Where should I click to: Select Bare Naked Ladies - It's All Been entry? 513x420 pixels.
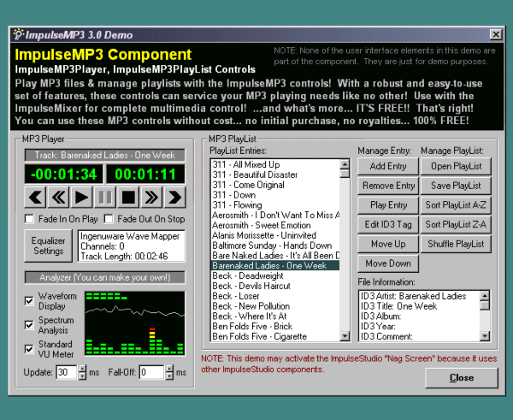pyautogui.click(x=274, y=256)
